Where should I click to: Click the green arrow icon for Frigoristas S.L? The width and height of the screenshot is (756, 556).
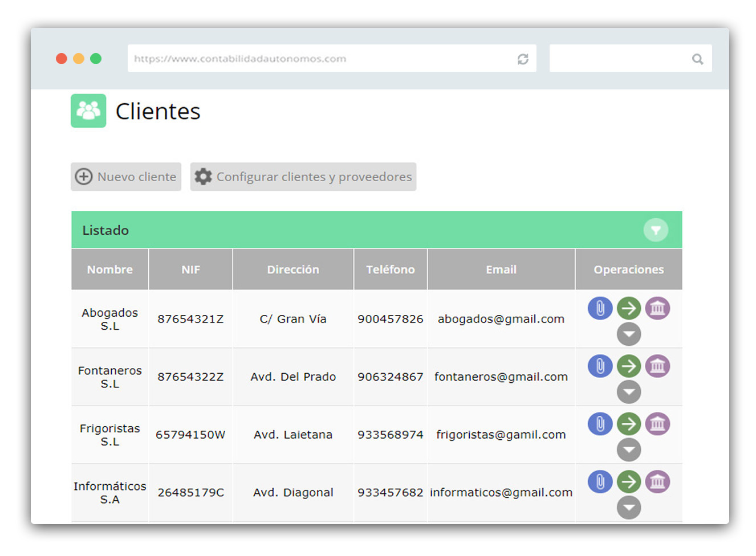[x=629, y=424]
